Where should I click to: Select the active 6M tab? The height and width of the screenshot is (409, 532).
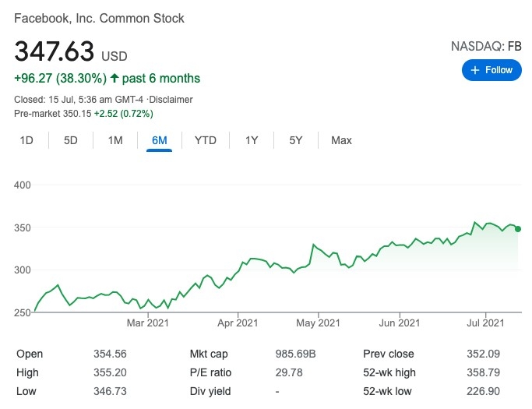[160, 140]
